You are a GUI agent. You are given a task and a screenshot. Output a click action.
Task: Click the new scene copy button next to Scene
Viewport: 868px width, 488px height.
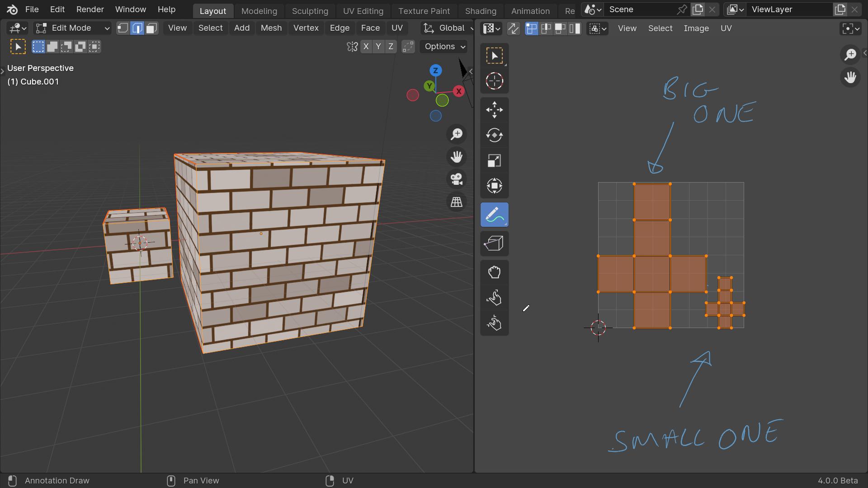coord(698,9)
